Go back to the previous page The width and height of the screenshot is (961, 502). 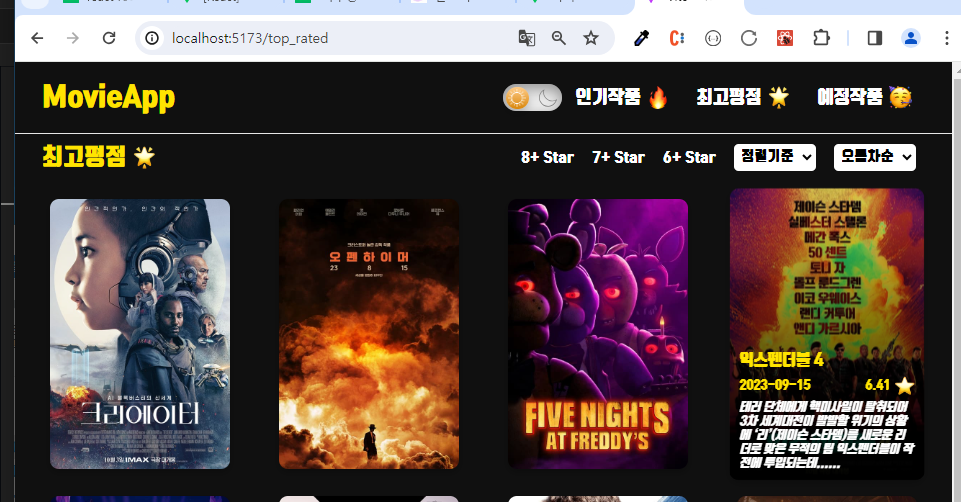point(37,38)
